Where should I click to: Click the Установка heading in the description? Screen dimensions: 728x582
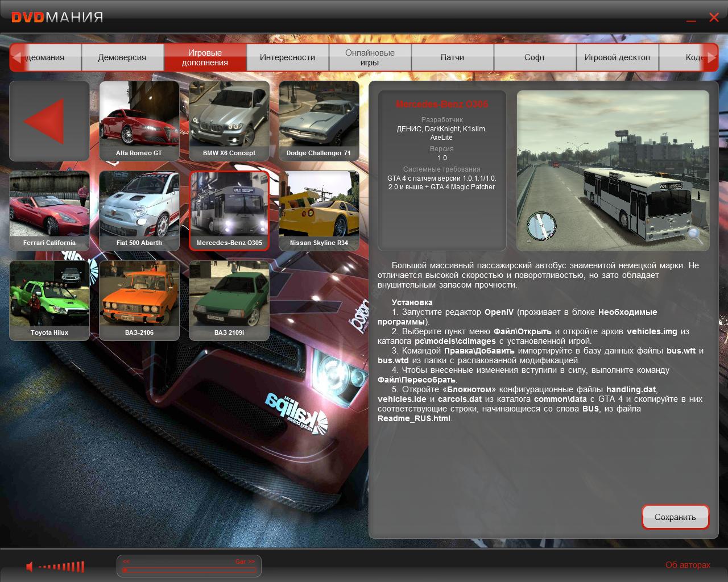point(412,302)
